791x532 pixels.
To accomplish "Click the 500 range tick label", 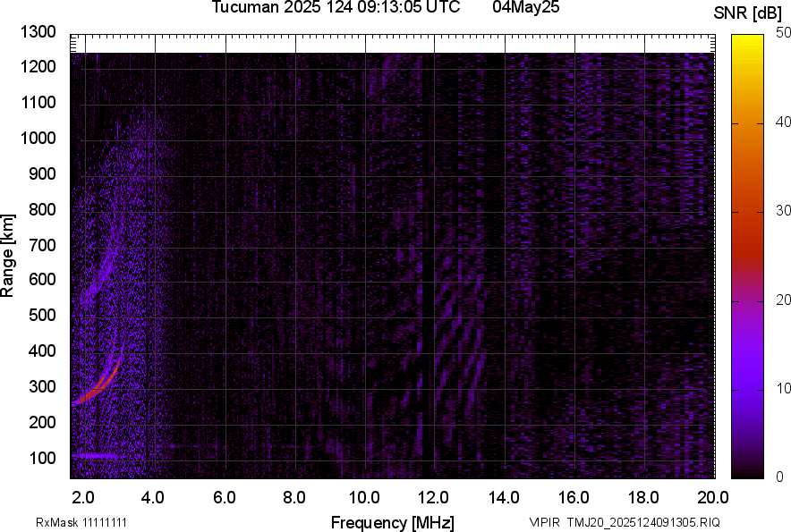I will pos(42,315).
